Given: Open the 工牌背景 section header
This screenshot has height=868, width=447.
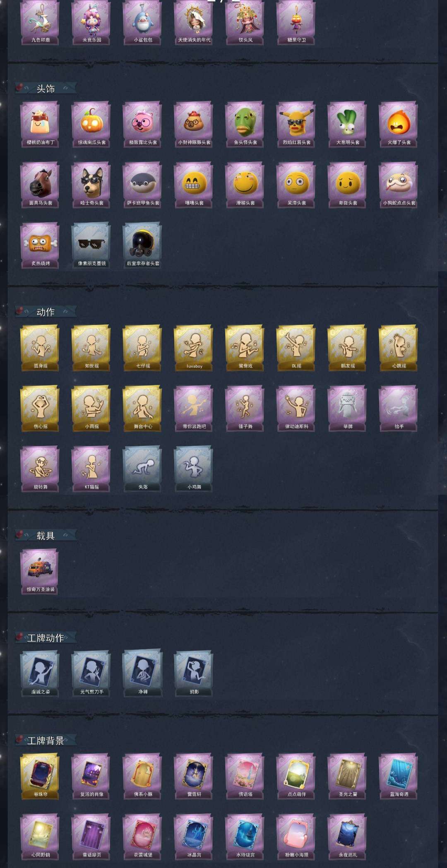Looking at the screenshot, I should coord(46,740).
